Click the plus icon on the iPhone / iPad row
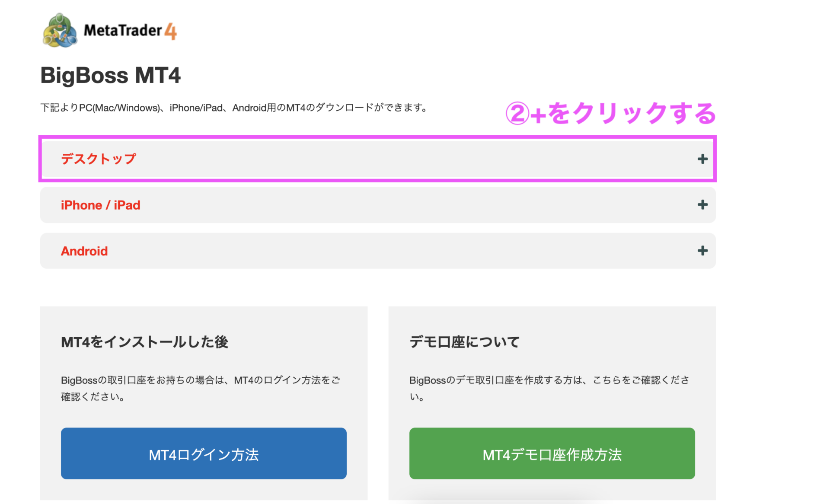The width and height of the screenshot is (830, 504). pyautogui.click(x=702, y=205)
